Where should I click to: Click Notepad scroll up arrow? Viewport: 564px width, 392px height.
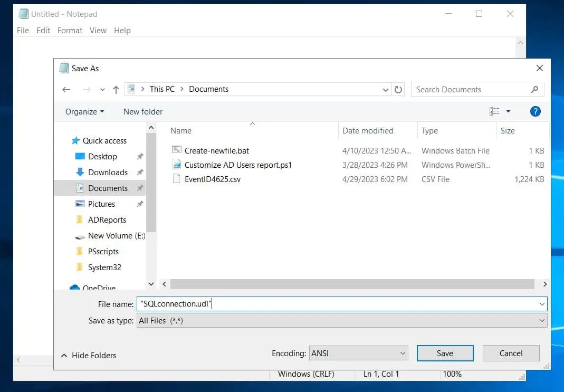pos(520,43)
